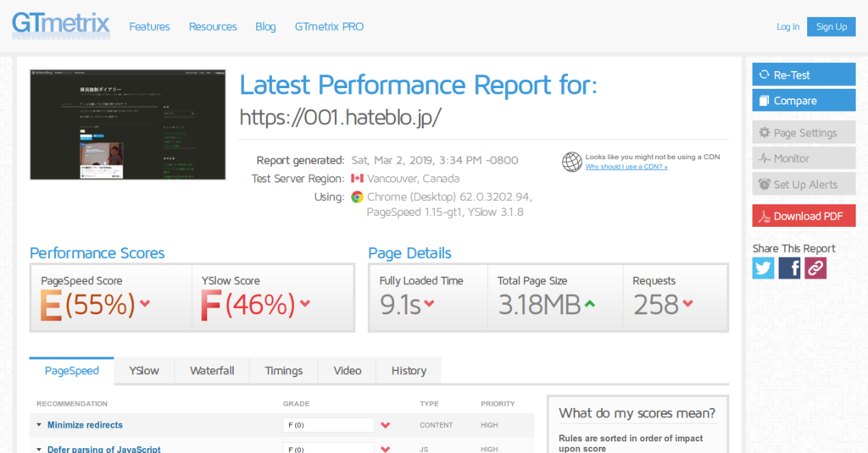Click the 'Vancouver, Canada' region text
The width and height of the screenshot is (868, 453).
(413, 179)
